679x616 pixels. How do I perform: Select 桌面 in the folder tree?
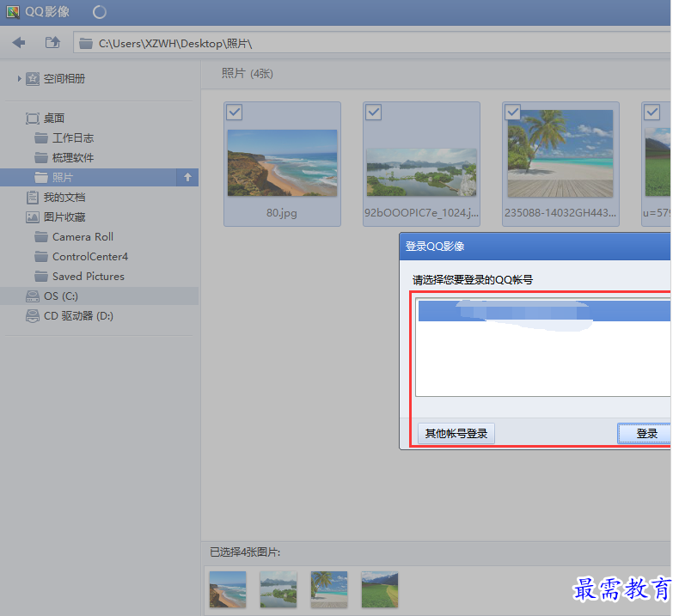[54, 119]
